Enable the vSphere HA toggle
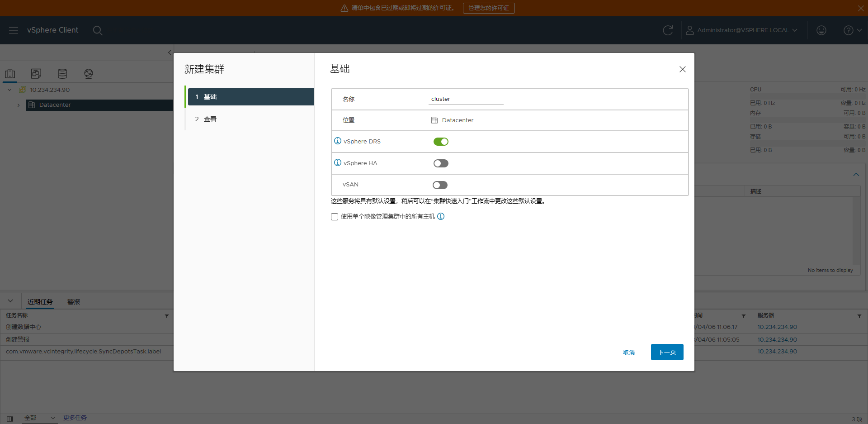The height and width of the screenshot is (424, 868). (x=441, y=163)
